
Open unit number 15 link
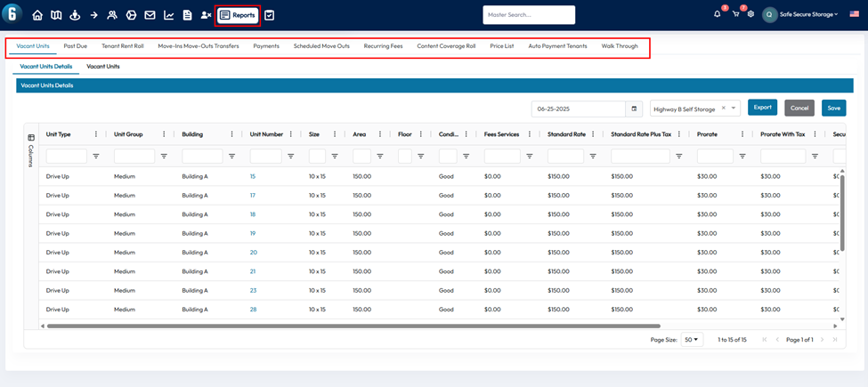coord(253,176)
